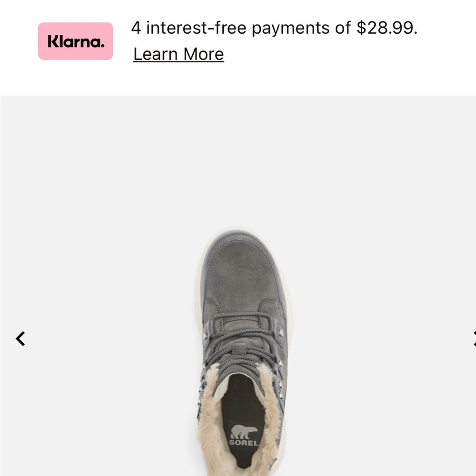Click the pink Klarna logo badge

click(75, 41)
